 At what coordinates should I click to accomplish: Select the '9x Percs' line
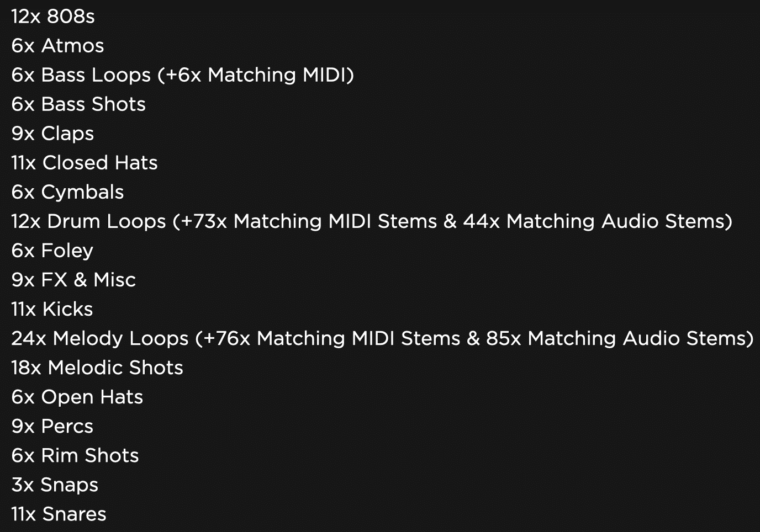[52, 426]
